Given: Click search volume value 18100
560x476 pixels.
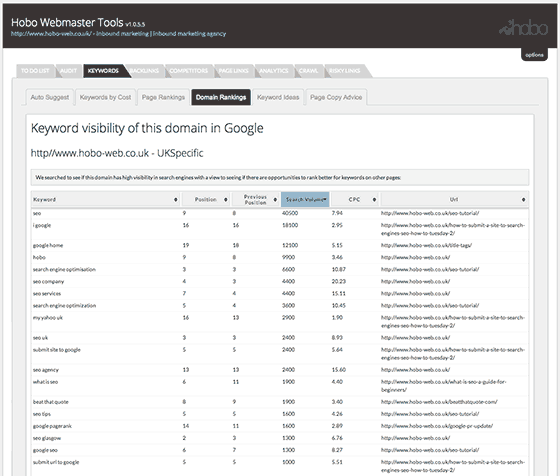Looking at the screenshot, I should (x=290, y=225).
